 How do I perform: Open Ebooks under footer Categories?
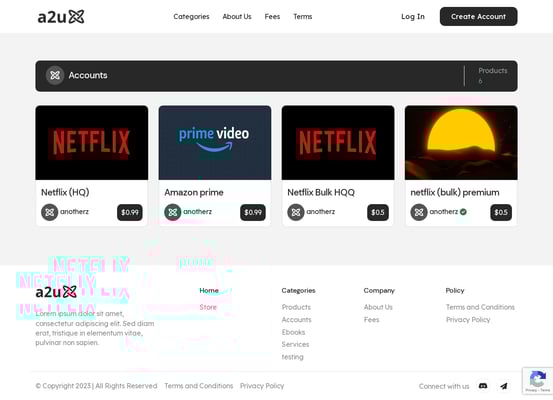[x=293, y=332]
